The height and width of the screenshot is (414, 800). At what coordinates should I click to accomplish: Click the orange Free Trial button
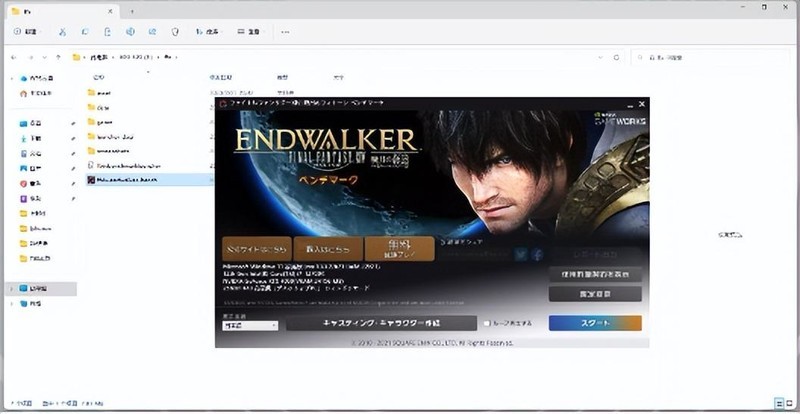pyautogui.click(x=399, y=249)
